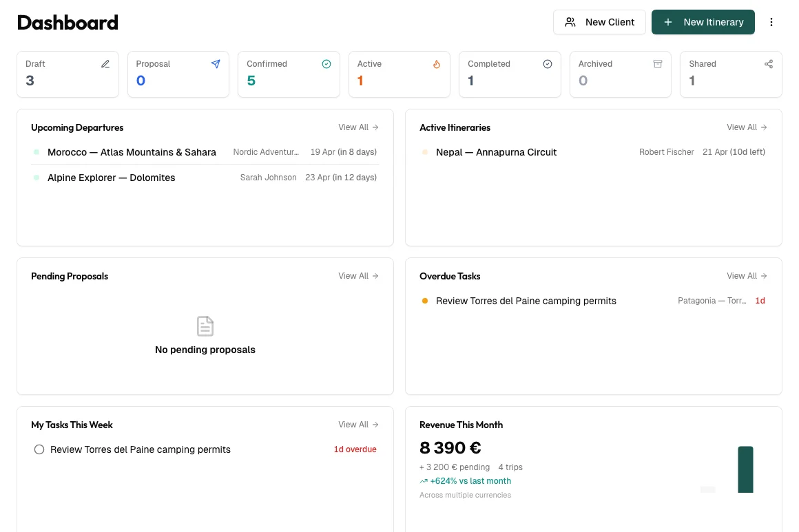
Task: Open the three-dot overflow menu top right
Action: click(x=771, y=21)
